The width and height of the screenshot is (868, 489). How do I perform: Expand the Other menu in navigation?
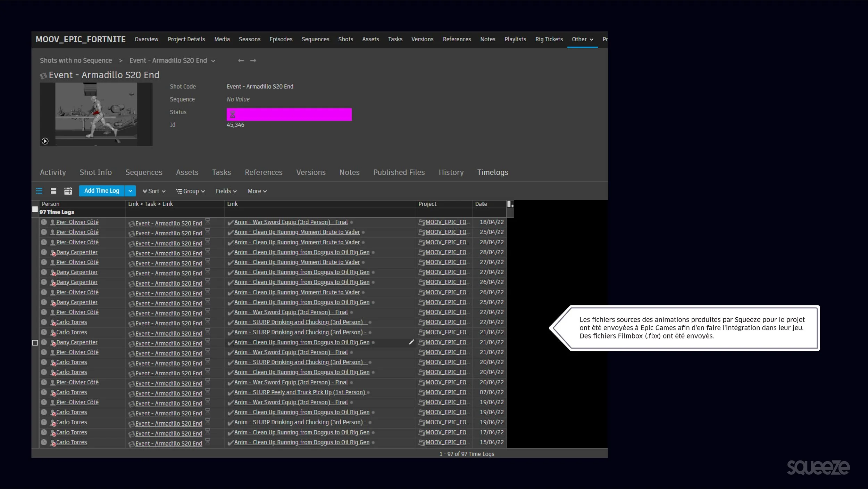click(582, 39)
